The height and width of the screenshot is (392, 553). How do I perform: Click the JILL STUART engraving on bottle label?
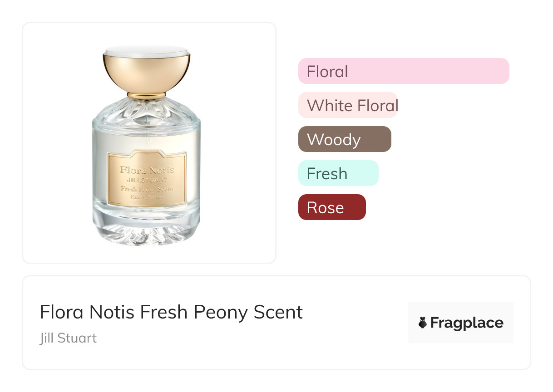pyautogui.click(x=147, y=180)
